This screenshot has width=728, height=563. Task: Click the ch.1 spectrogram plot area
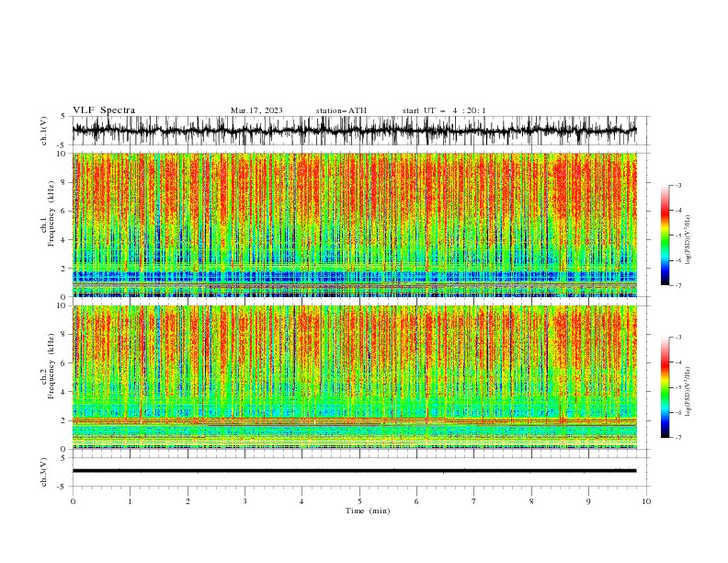pyautogui.click(x=354, y=224)
